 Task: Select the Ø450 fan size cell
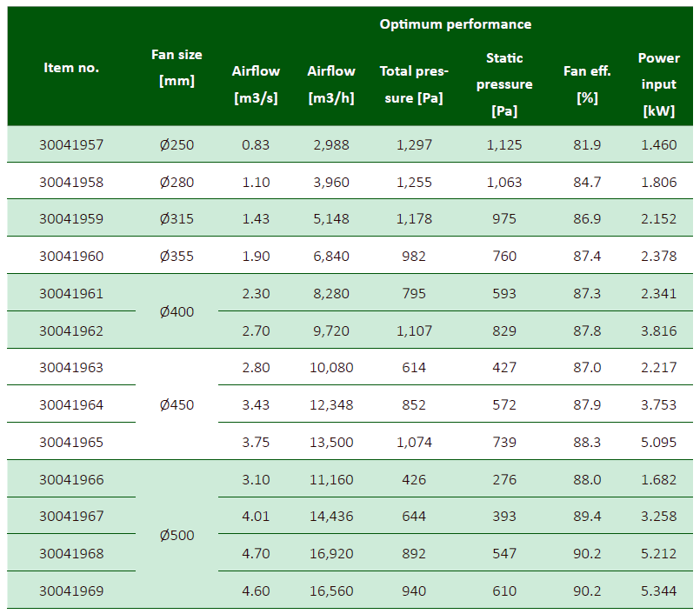177,404
